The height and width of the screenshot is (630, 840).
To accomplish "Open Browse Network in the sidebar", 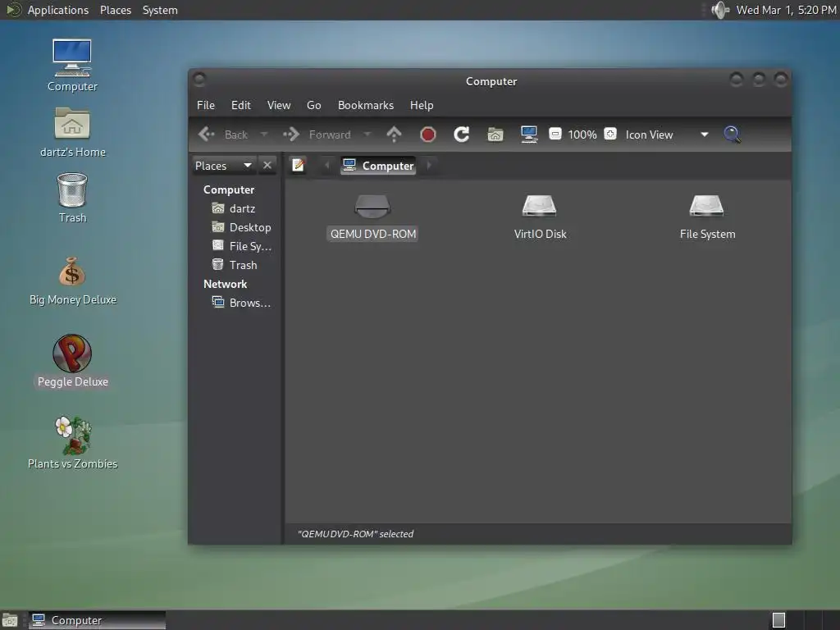I will [x=242, y=303].
